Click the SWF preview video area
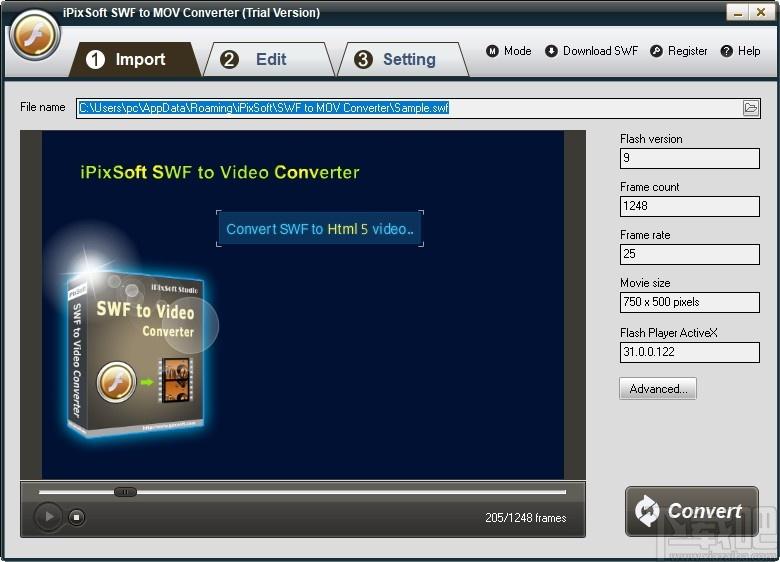The width and height of the screenshot is (780, 562). pyautogui.click(x=303, y=305)
